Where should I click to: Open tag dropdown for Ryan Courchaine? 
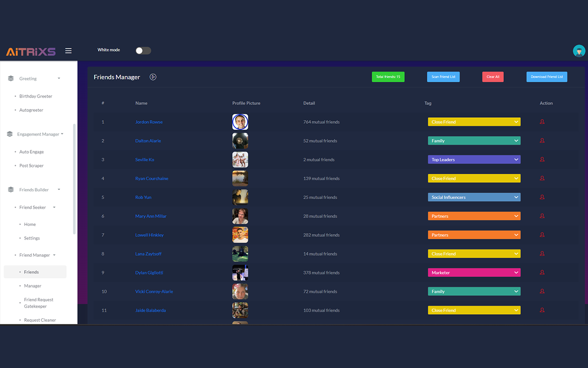pos(474,178)
